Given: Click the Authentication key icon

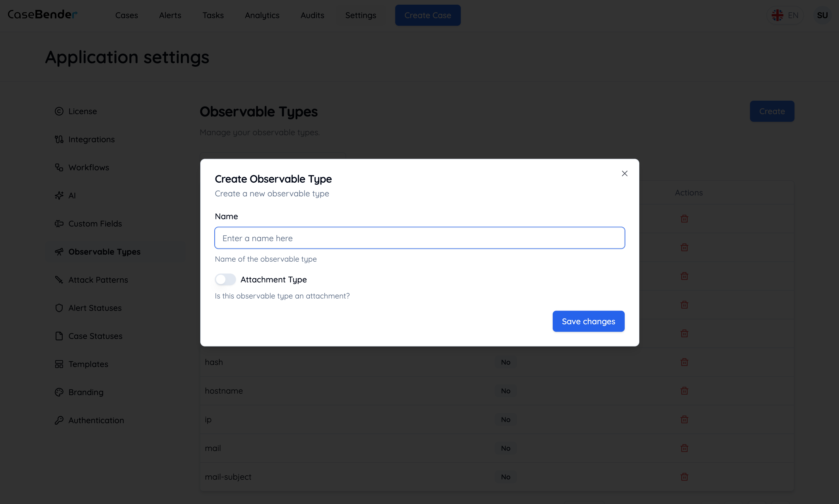Looking at the screenshot, I should point(59,420).
